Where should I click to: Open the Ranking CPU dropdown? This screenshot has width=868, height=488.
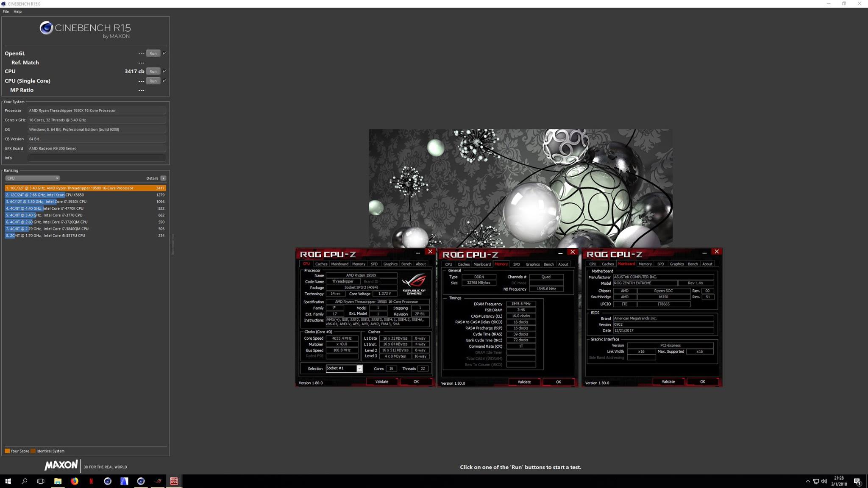click(32, 178)
